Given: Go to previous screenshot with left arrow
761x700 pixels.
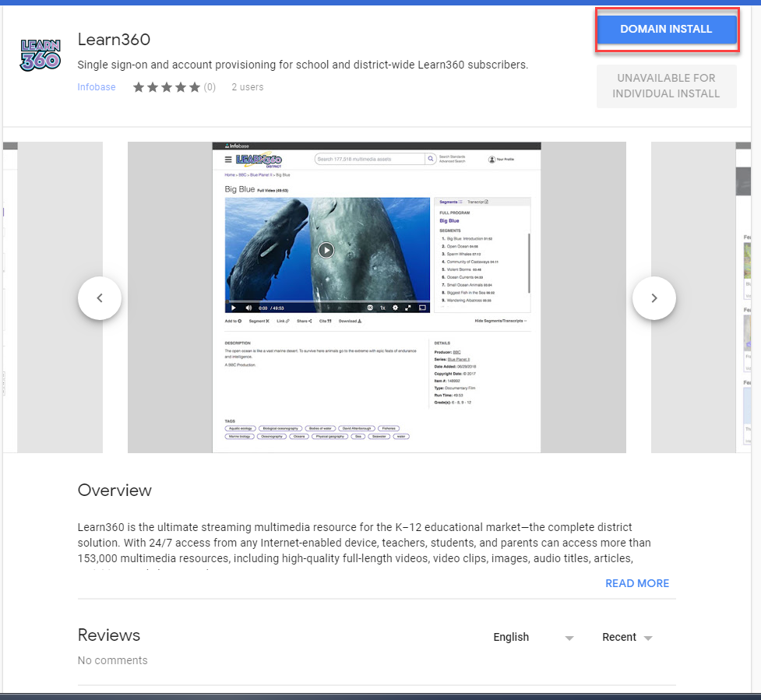Looking at the screenshot, I should coord(100,297).
